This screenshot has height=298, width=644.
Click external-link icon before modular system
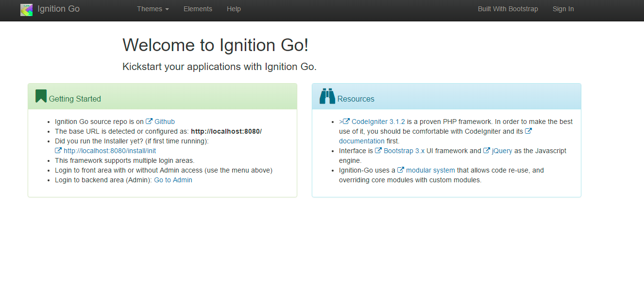coord(401,170)
